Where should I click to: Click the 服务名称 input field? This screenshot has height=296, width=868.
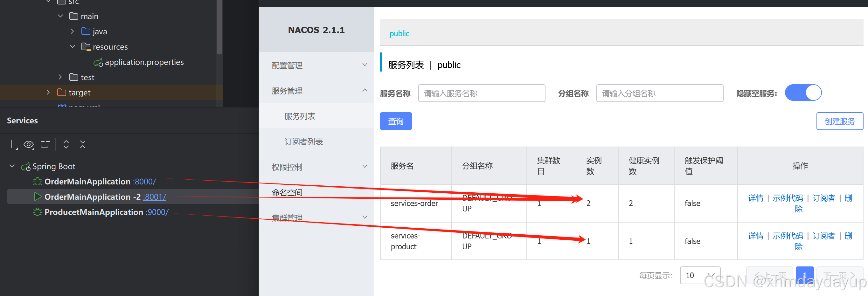coord(481,93)
